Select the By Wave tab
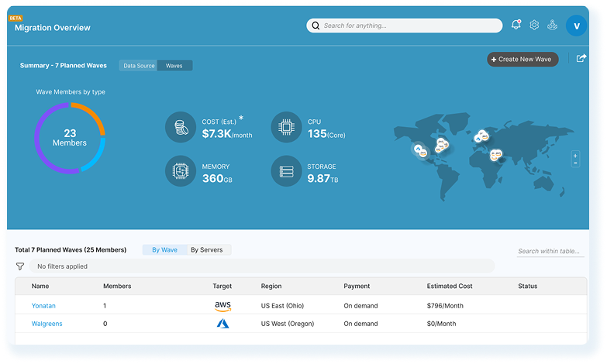 (164, 250)
